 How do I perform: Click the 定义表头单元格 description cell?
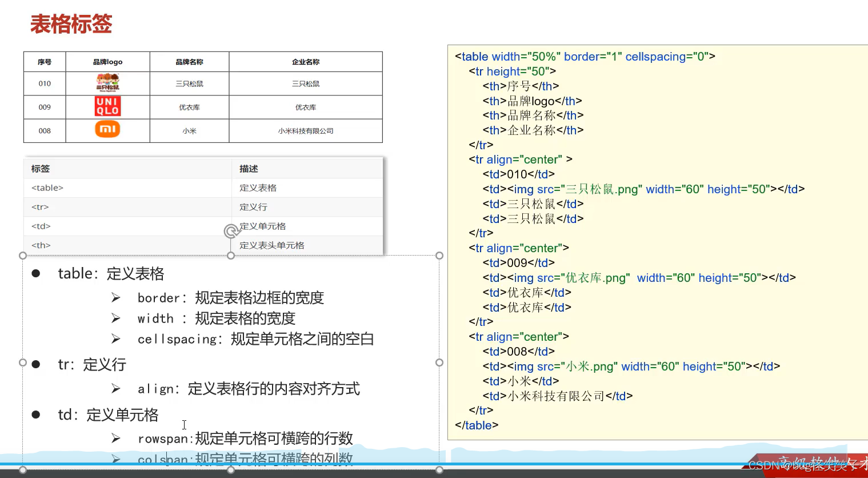click(307, 245)
